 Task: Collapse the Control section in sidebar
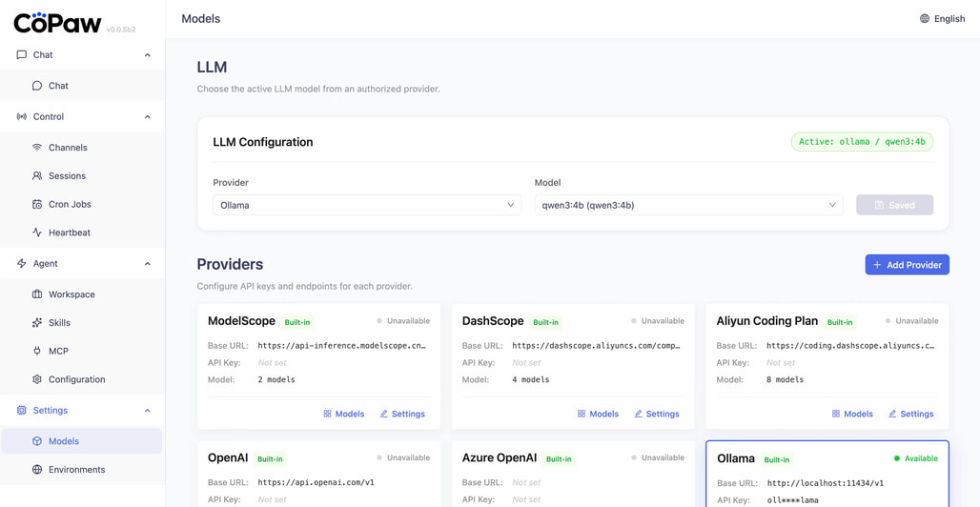[x=147, y=117]
